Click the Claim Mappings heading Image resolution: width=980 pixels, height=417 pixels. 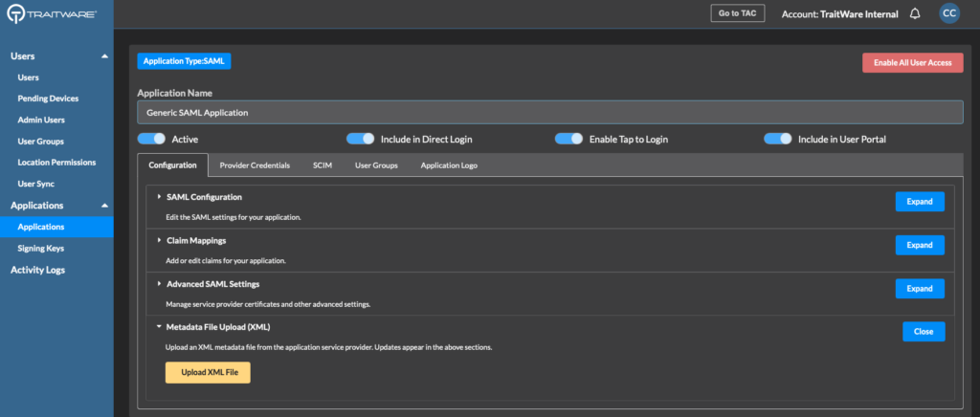[196, 240]
